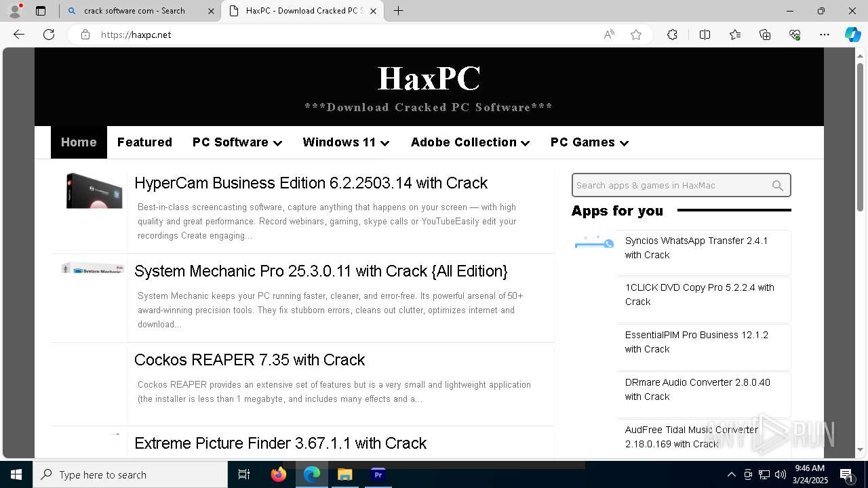Focus the Search apps & games field
This screenshot has width=868, height=488.
click(x=681, y=185)
